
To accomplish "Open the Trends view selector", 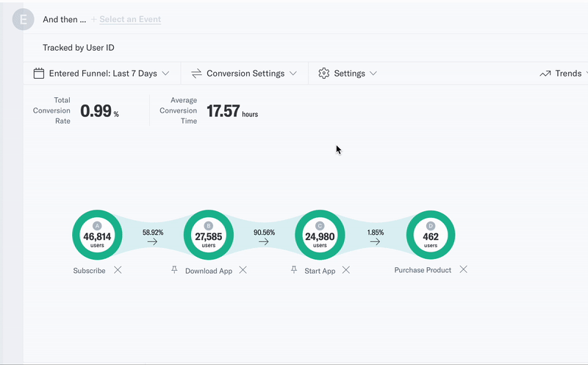I will [562, 74].
